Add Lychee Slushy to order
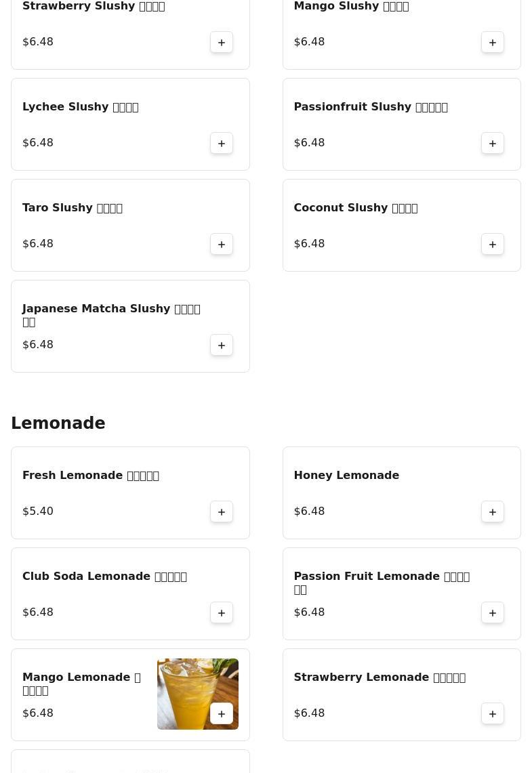The image size is (532, 773). [222, 143]
